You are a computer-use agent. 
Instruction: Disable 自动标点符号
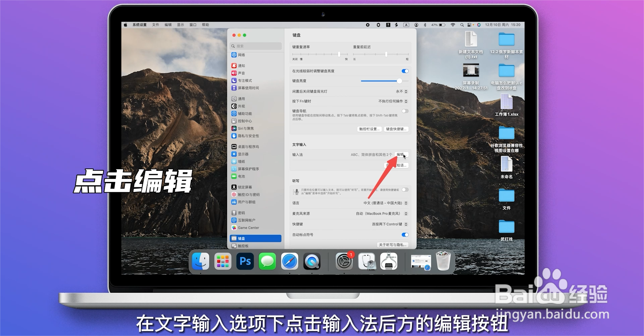pos(405,234)
